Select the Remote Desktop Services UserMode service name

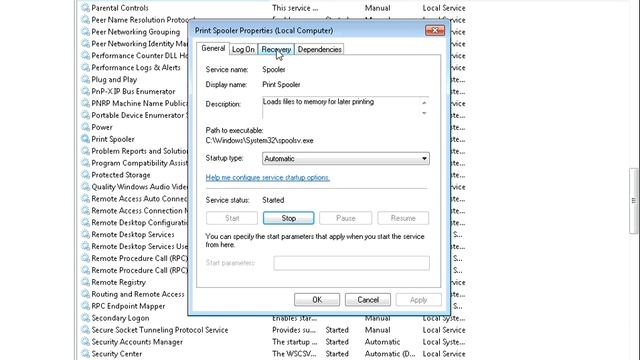click(140, 246)
